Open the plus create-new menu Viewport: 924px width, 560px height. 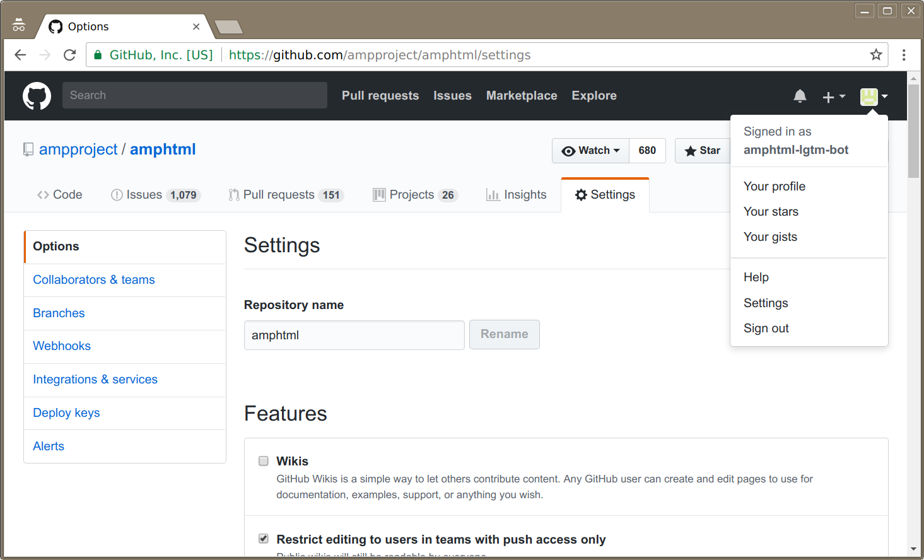coord(834,96)
